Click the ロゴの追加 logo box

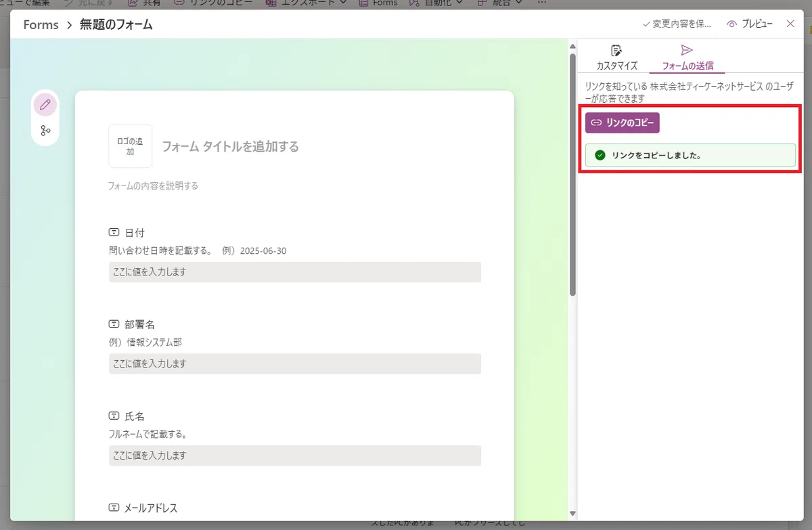[131, 146]
